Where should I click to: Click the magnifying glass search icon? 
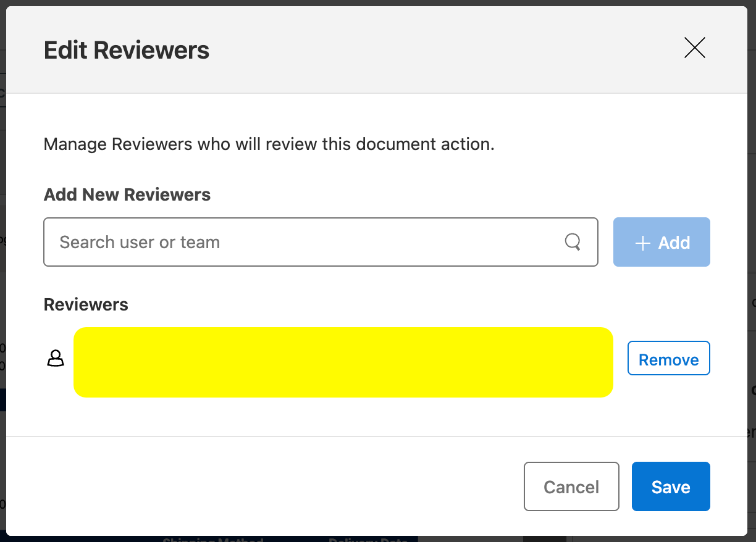coord(573,242)
